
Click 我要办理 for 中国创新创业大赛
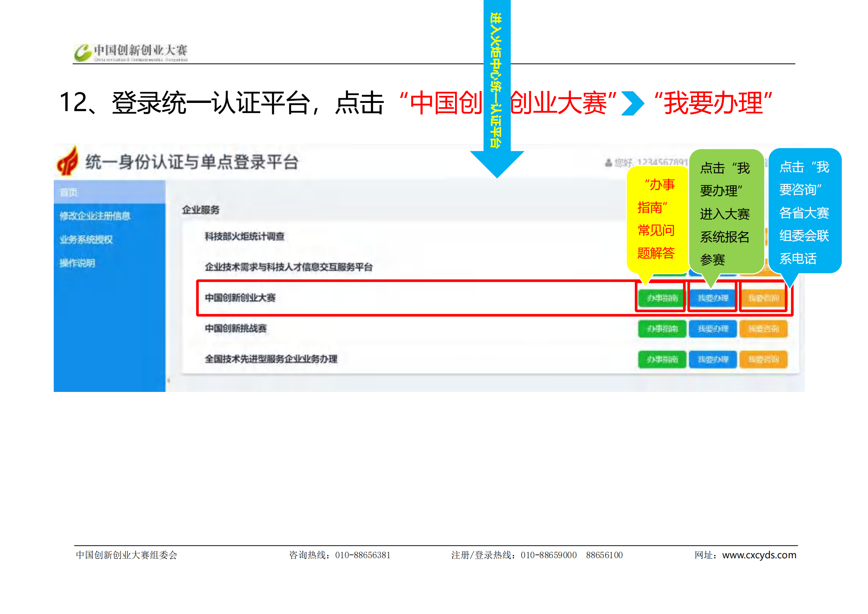pyautogui.click(x=713, y=298)
